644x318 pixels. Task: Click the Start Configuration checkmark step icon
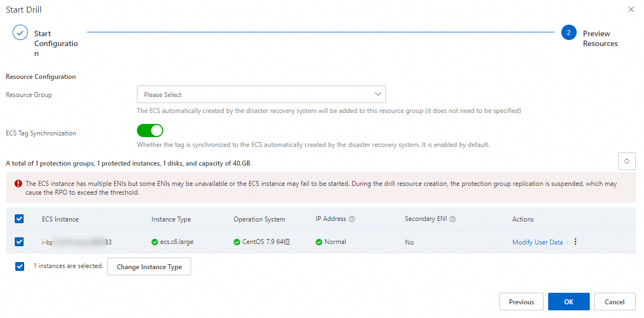coord(20,33)
